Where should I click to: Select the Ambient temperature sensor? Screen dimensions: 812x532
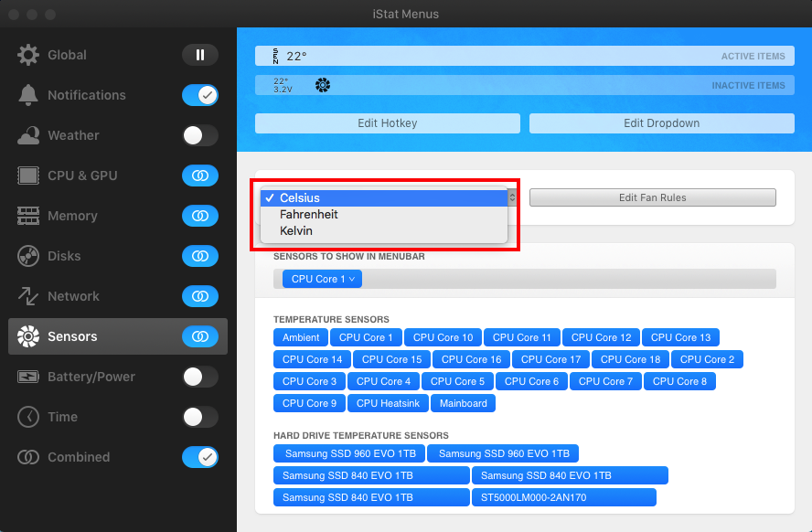(x=300, y=337)
